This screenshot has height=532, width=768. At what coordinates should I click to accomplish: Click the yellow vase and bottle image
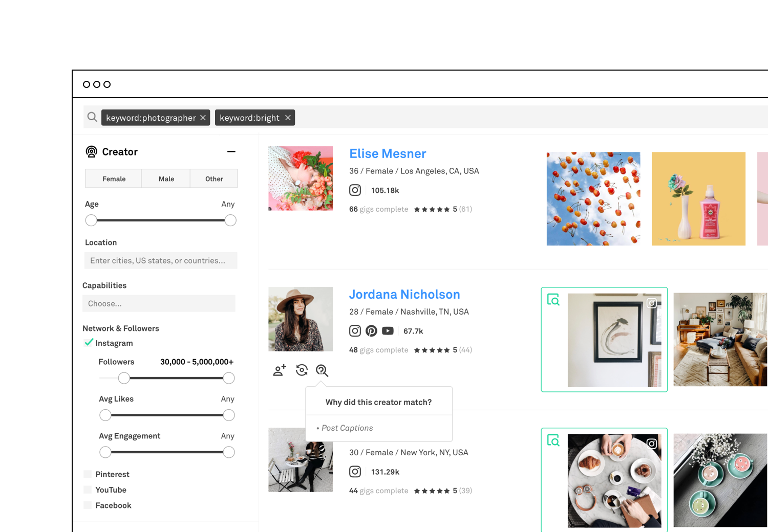coord(698,198)
